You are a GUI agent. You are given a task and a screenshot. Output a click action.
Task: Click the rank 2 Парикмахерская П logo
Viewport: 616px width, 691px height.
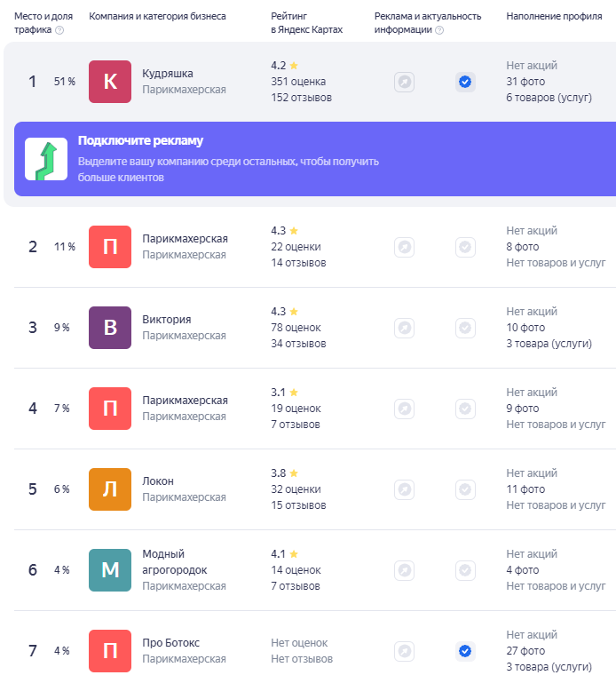coord(110,247)
